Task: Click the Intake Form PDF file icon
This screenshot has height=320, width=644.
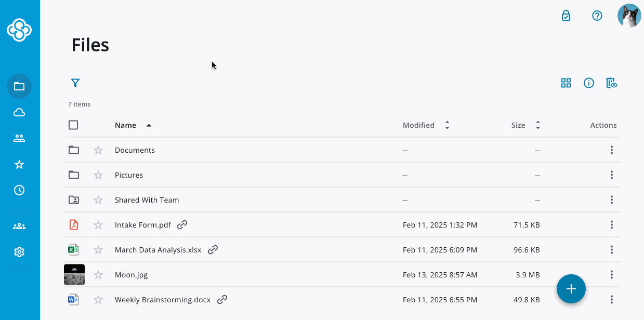Action: [74, 225]
